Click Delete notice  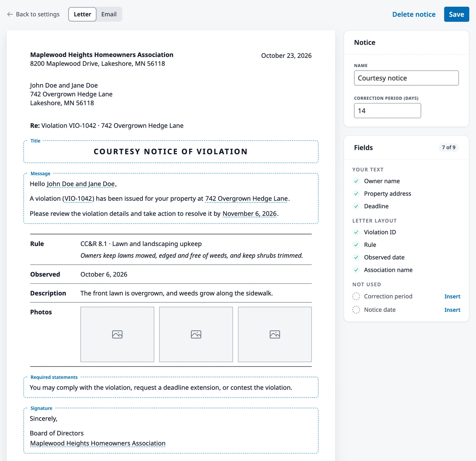[x=414, y=14]
